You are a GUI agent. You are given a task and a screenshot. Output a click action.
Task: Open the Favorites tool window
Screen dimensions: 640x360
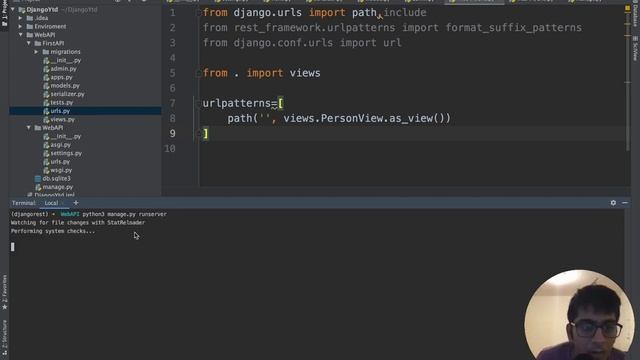coord(4,291)
